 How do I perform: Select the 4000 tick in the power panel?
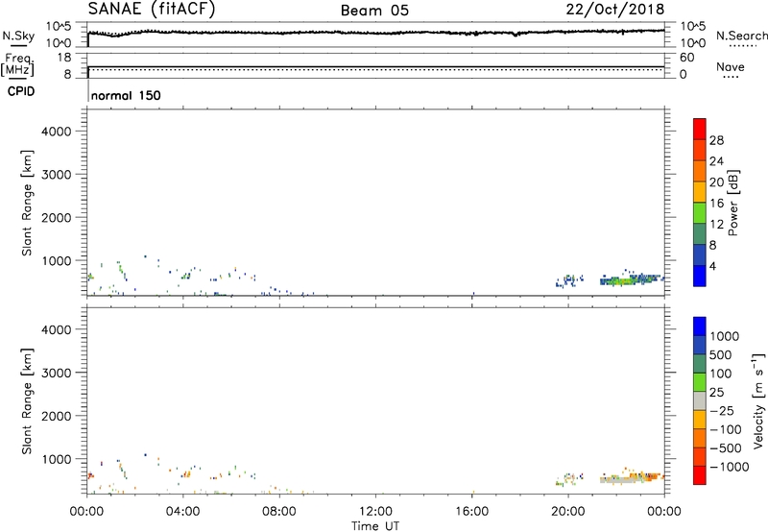point(57,132)
